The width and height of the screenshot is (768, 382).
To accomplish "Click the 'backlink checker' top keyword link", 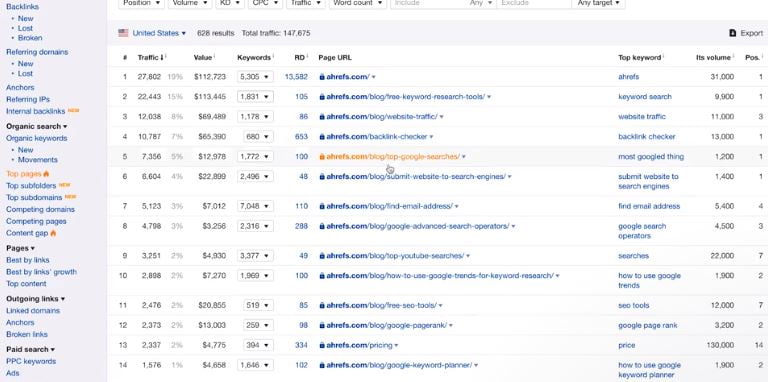I will (647, 137).
